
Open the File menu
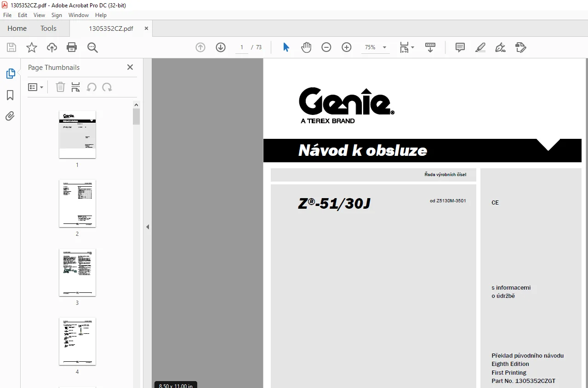pos(7,15)
